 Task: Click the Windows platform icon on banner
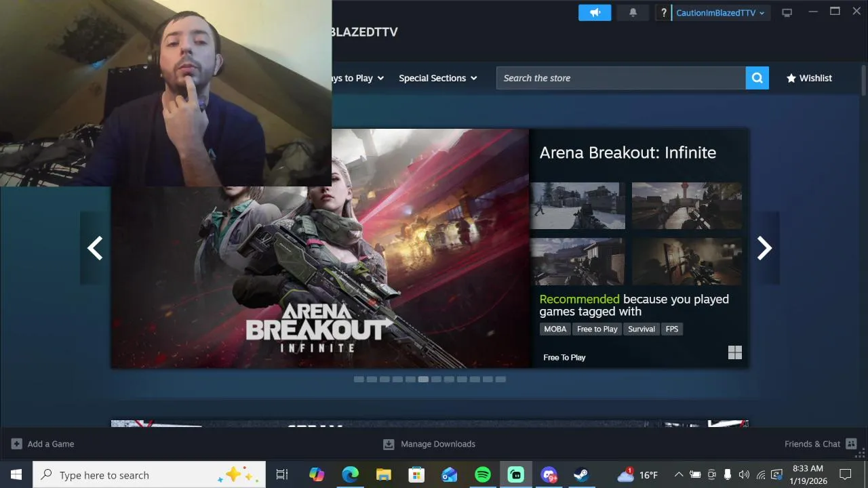735,352
